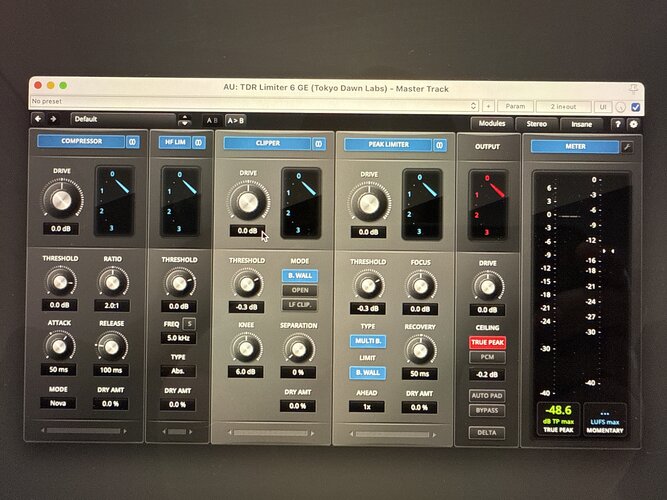Select B. WALL clipper mode

[x=300, y=276]
